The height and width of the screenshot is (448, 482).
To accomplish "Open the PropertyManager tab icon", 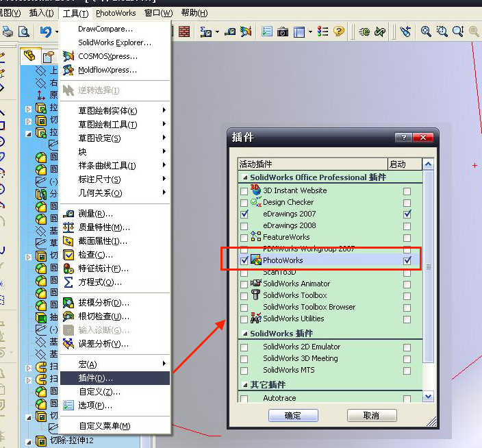I will pyautogui.click(x=48, y=57).
